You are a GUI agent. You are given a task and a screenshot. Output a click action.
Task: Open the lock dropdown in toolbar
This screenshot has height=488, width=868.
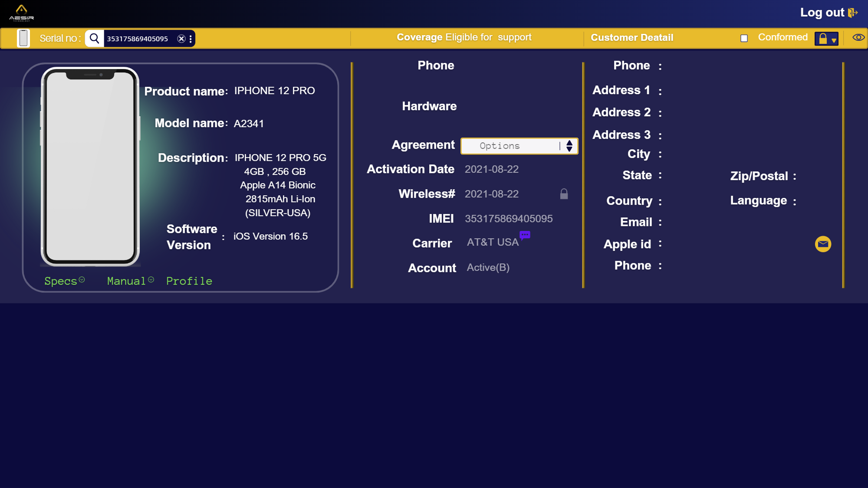click(826, 39)
